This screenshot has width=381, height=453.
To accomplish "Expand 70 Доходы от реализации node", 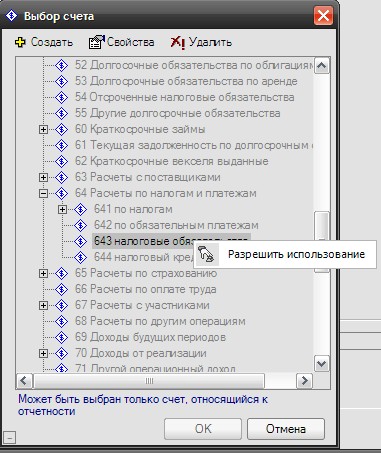I will point(43,353).
